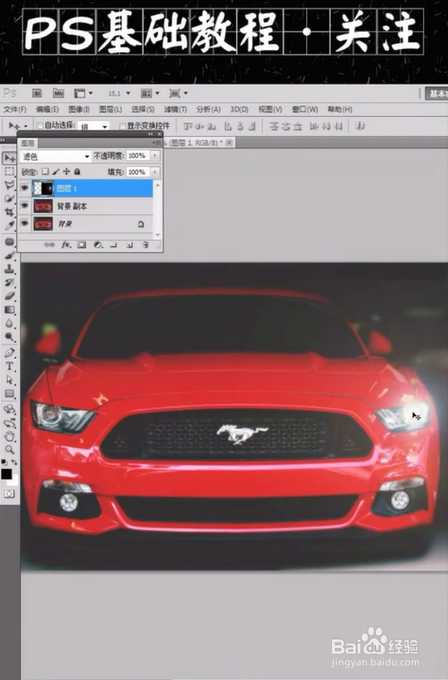Open the blend mode dropdown showing 滤色

(x=56, y=156)
